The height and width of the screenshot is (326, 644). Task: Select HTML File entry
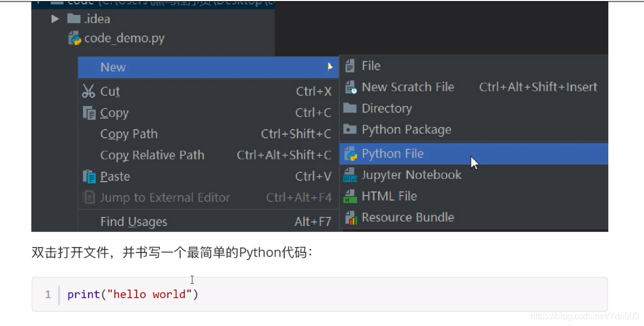(x=474, y=196)
